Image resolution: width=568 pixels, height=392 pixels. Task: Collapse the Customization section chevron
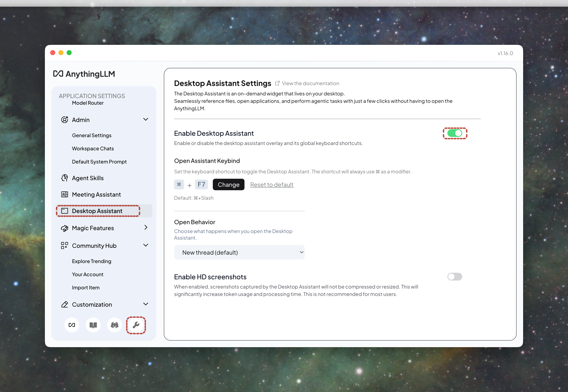146,304
